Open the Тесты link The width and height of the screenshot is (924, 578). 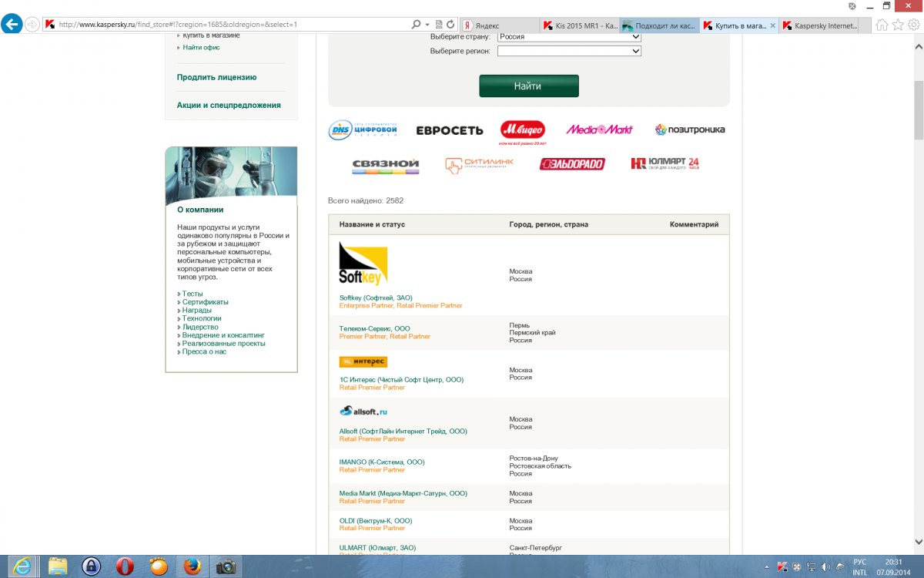[192, 294]
